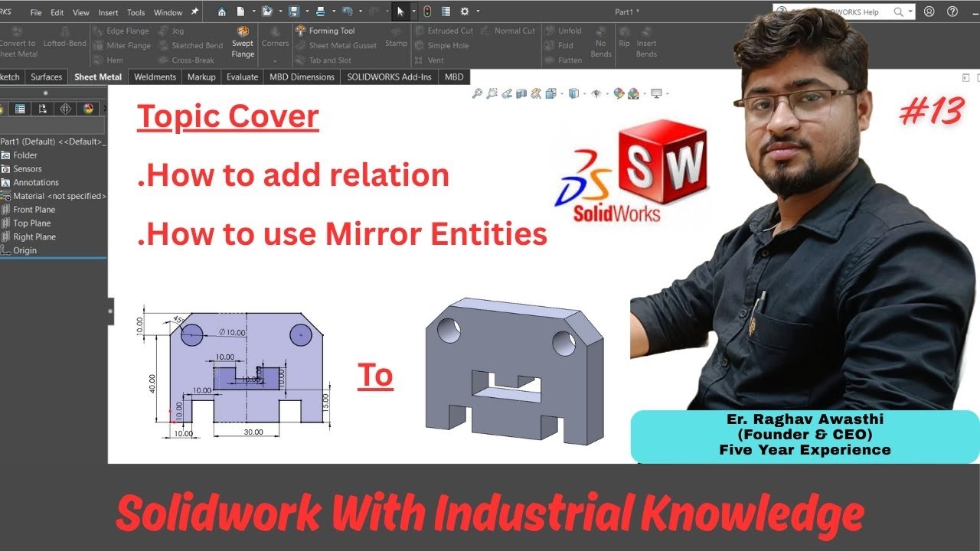Click the user login icon

[929, 11]
